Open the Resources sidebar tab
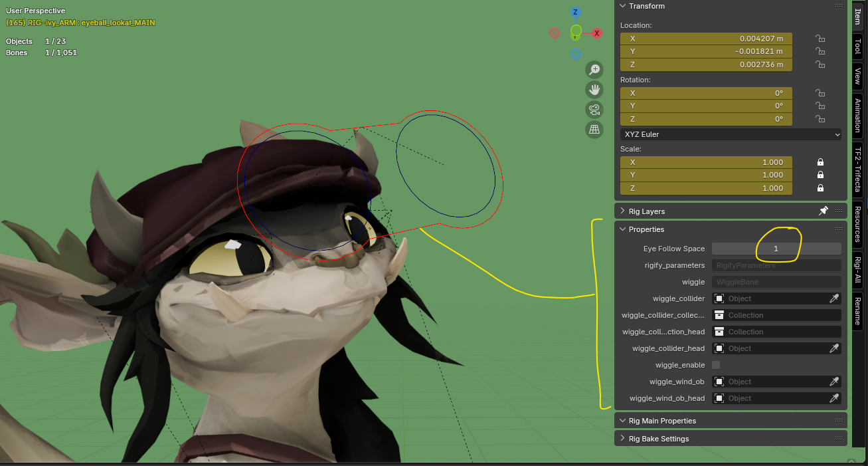The image size is (868, 466). point(857,224)
